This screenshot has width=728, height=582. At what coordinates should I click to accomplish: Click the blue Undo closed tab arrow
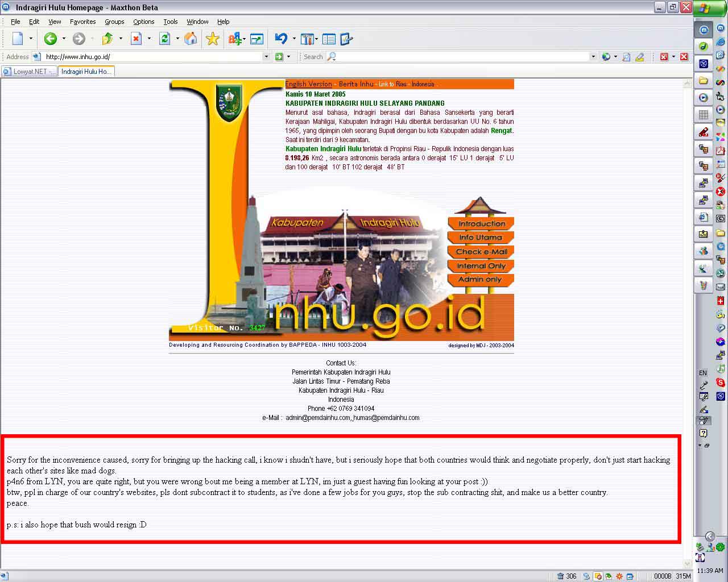pos(281,39)
